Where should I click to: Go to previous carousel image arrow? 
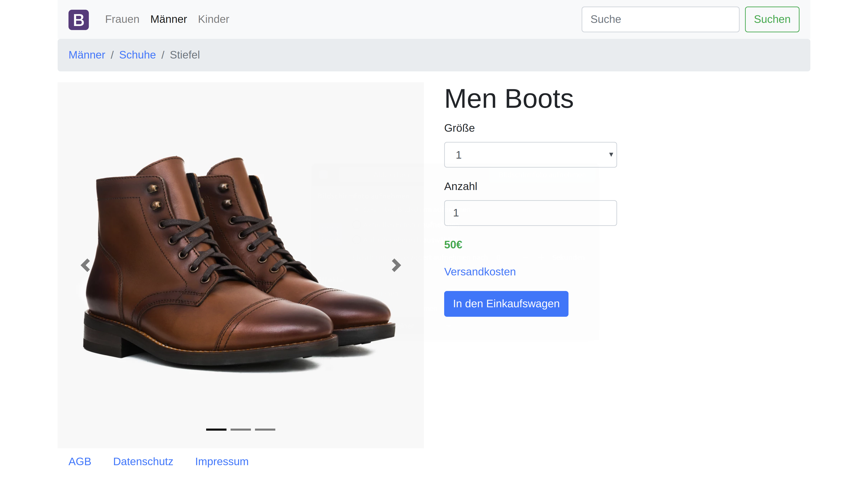pos(85,265)
